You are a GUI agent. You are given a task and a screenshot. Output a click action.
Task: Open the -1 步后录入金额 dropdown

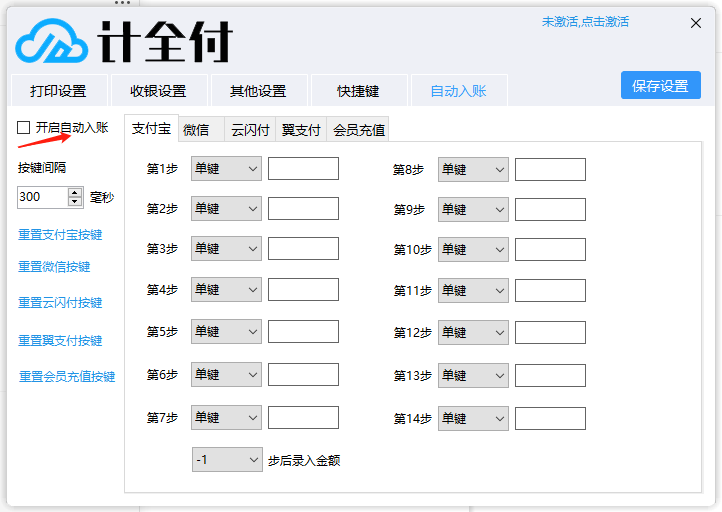click(x=227, y=460)
